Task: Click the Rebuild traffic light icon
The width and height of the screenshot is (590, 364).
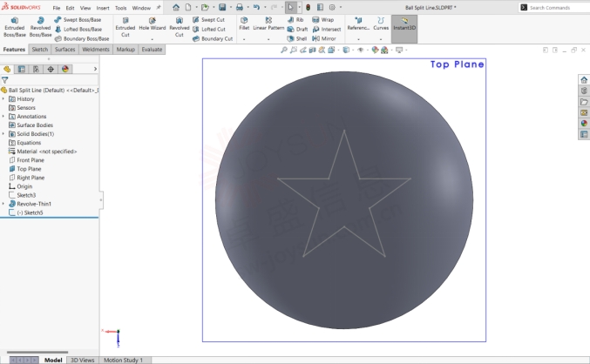Action: 308,7
